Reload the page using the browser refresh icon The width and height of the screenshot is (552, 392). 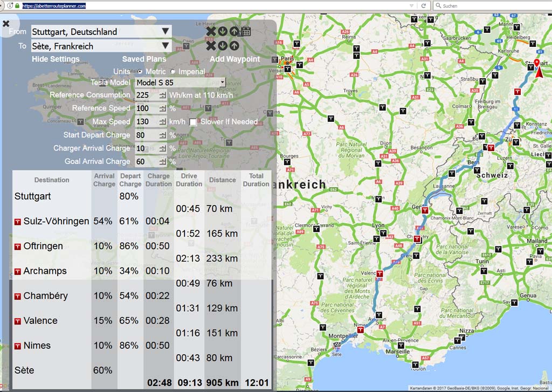coord(424,5)
